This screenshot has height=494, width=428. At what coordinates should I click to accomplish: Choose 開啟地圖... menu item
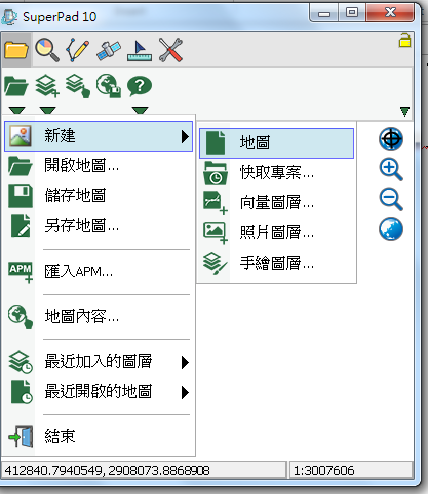tap(99, 165)
